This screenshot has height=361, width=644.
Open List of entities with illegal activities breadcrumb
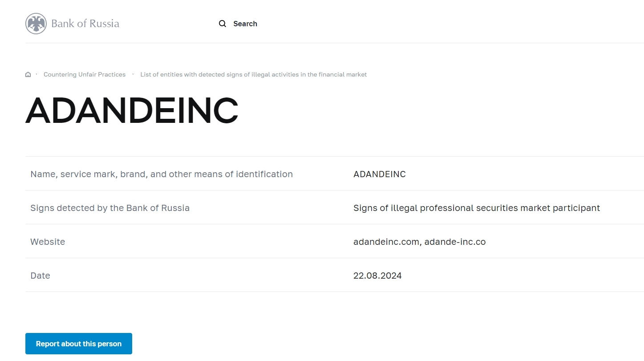coord(253,74)
